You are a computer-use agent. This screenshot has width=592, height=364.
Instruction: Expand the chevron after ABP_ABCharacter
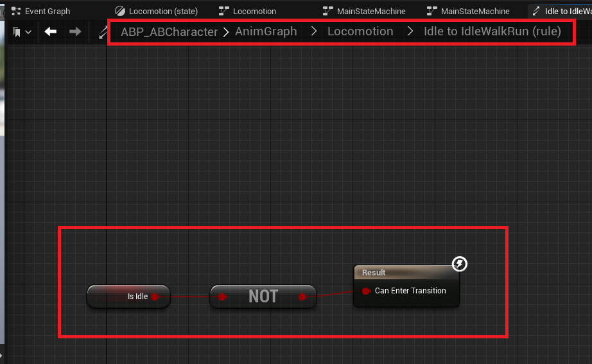(x=226, y=32)
